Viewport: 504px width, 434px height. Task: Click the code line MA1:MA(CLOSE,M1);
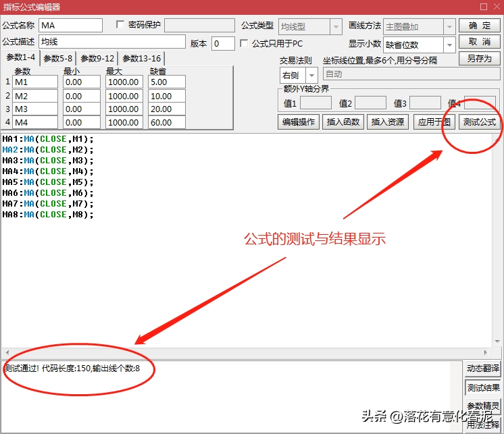48,139
